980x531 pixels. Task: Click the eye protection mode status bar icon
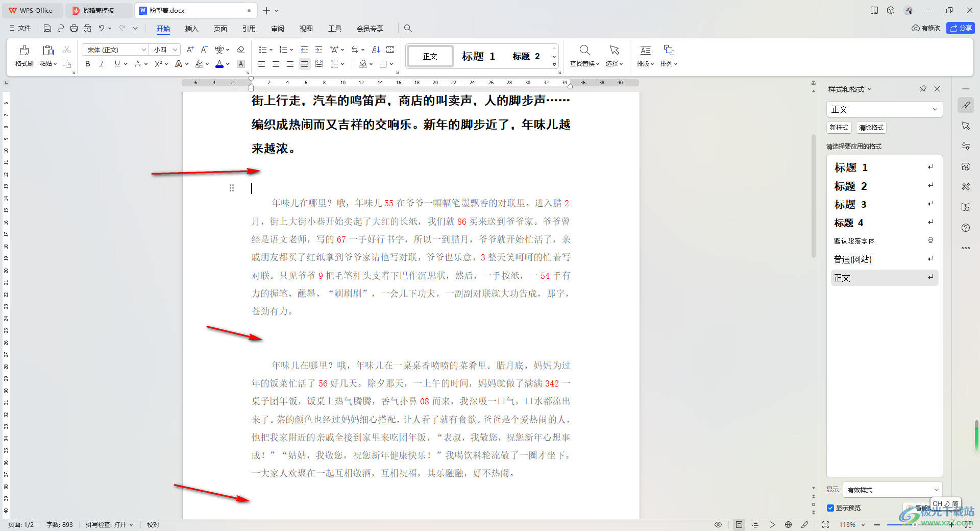click(718, 524)
